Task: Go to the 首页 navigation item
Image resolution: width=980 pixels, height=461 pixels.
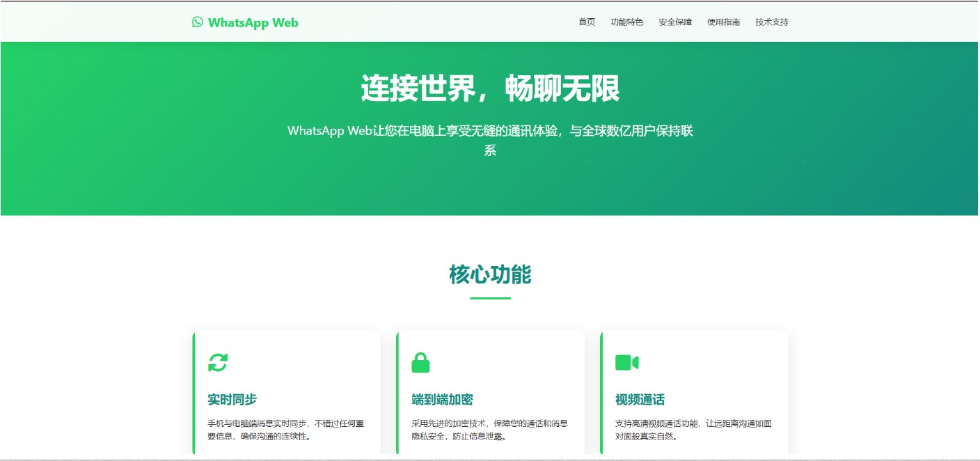Action: click(x=587, y=22)
